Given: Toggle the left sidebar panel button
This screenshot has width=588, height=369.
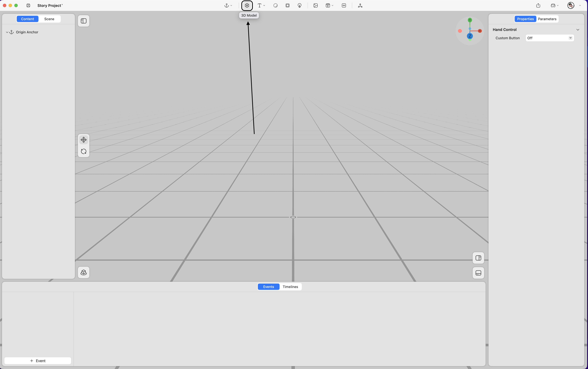Looking at the screenshot, I should pos(84,21).
